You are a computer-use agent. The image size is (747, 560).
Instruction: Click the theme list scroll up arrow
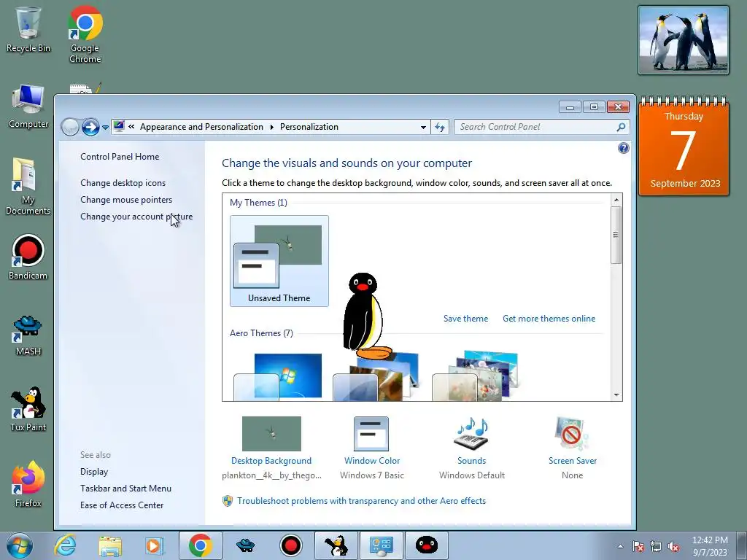point(616,200)
